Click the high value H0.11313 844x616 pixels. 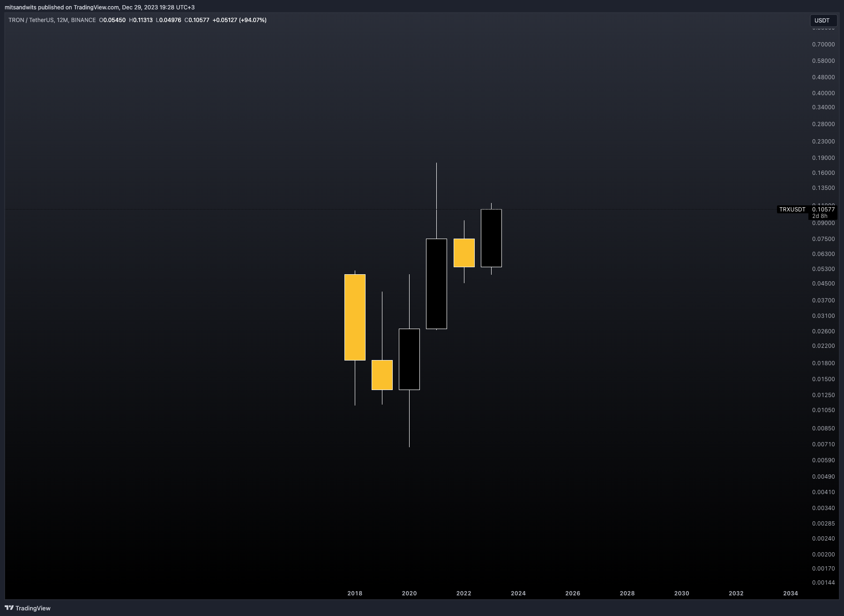pos(141,20)
